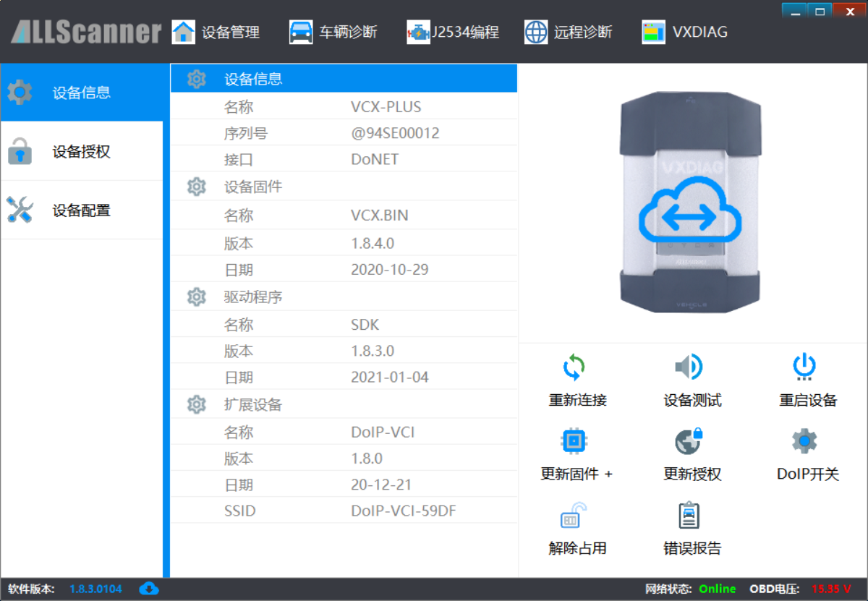Screen dimensions: 868x601
Task: Click the SSID value DoIP-VCI-59DF
Action: point(404,511)
